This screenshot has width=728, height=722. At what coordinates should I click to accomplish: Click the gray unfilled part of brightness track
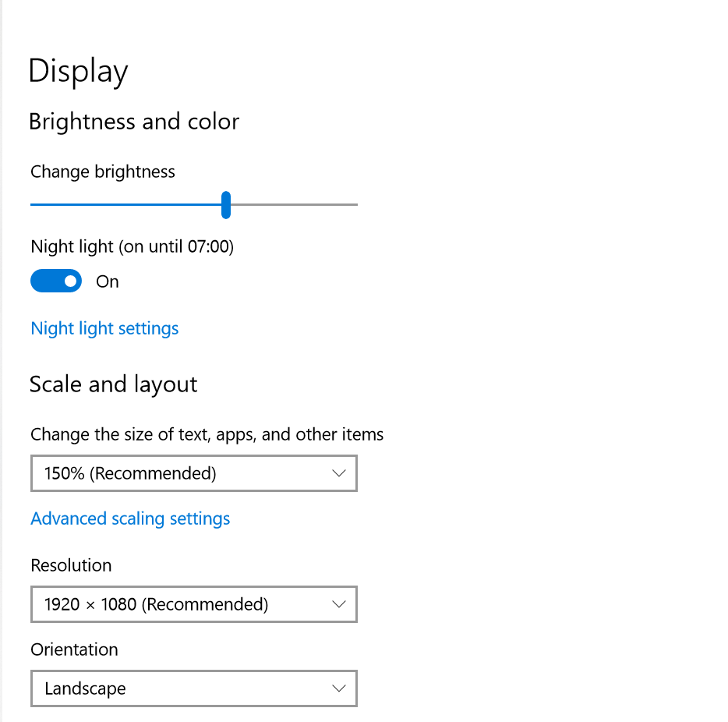(295, 205)
